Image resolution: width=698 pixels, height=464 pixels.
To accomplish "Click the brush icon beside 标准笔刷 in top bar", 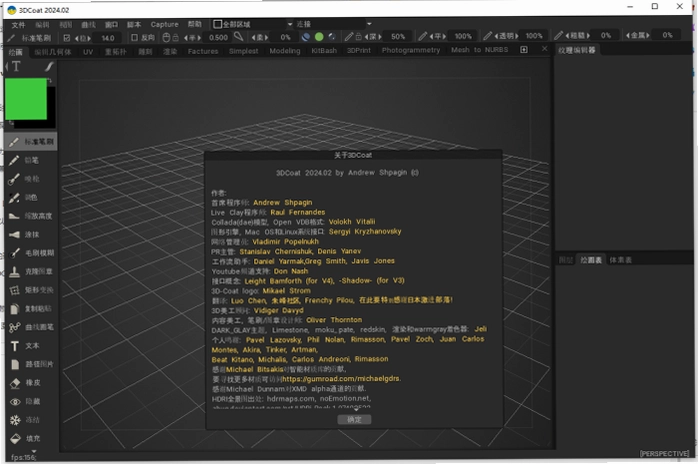I will [x=11, y=38].
